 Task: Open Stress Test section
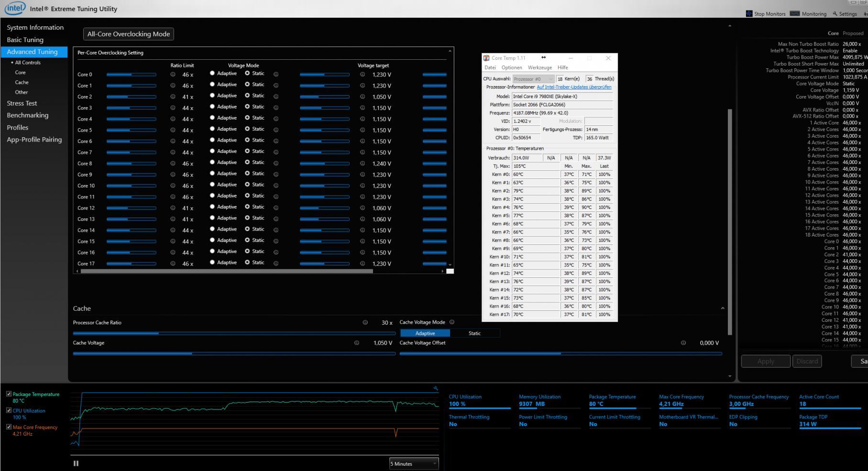point(22,103)
